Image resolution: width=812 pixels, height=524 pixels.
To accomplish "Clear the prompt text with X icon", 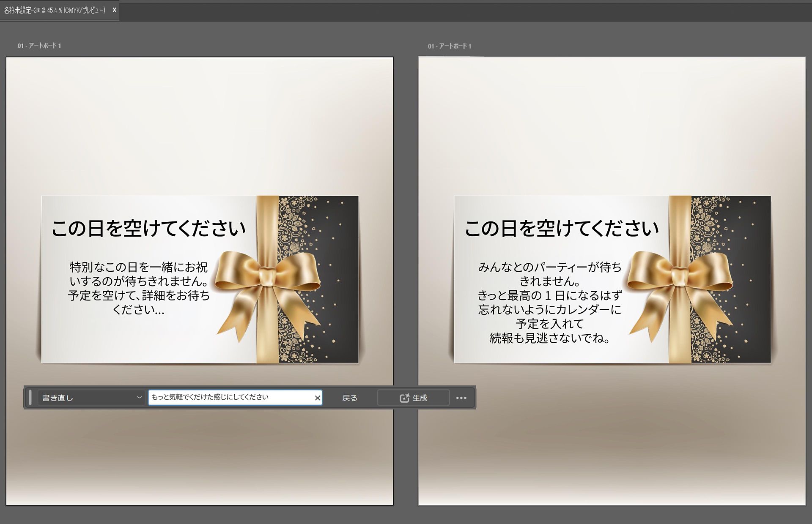I will 318,398.
